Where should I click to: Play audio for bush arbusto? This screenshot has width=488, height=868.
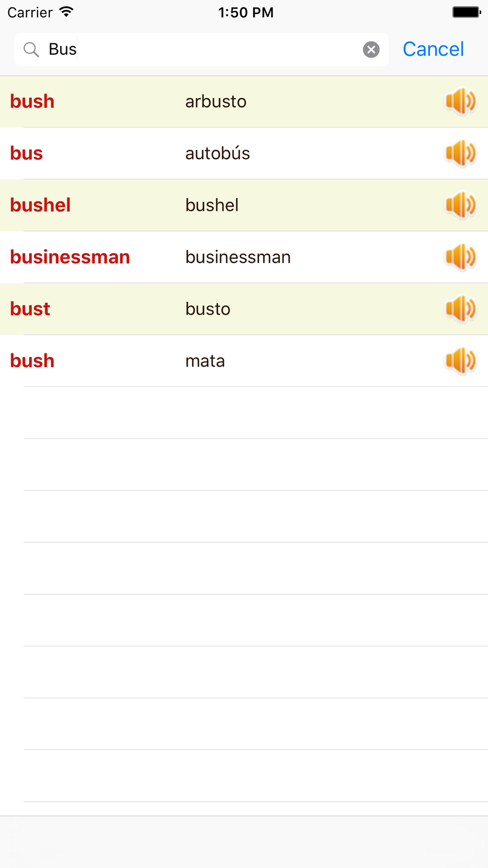460,102
